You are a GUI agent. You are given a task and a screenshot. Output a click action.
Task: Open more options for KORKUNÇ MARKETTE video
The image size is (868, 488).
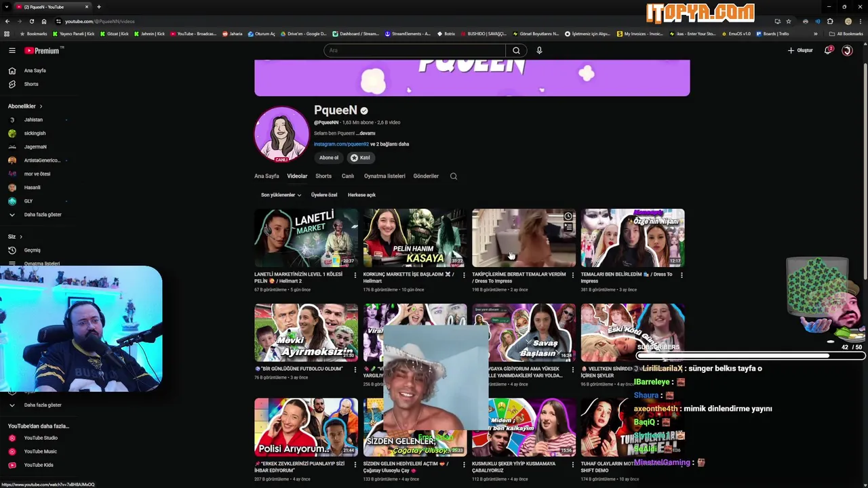tap(464, 275)
